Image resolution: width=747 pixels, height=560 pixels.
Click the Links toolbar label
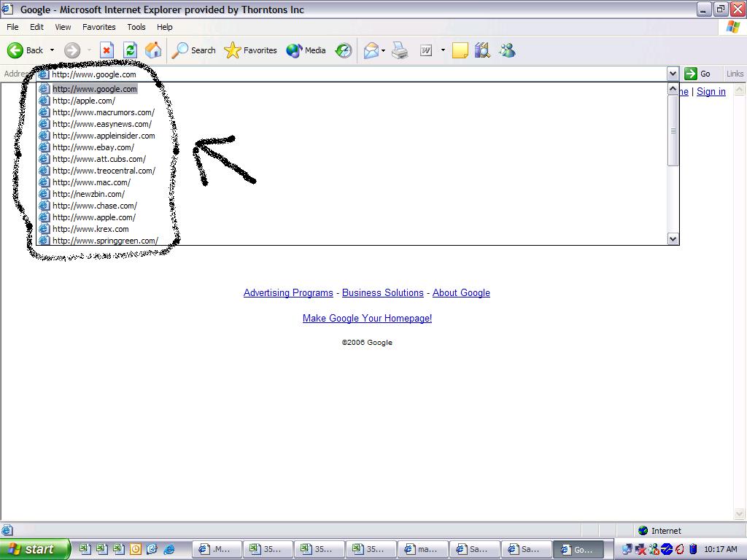pyautogui.click(x=735, y=74)
